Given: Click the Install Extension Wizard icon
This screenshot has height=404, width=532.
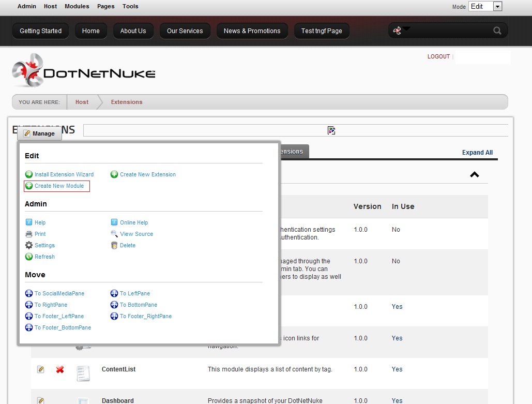Looking at the screenshot, I should 29,174.
